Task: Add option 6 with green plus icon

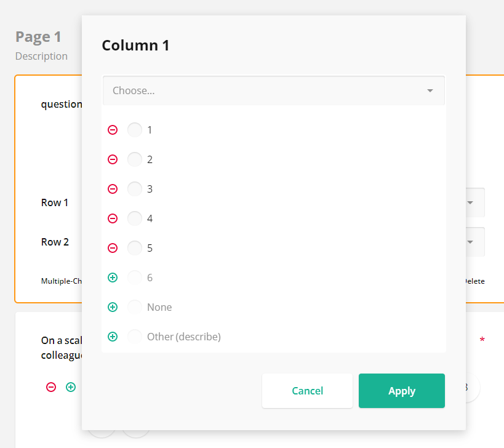Action: (x=113, y=278)
